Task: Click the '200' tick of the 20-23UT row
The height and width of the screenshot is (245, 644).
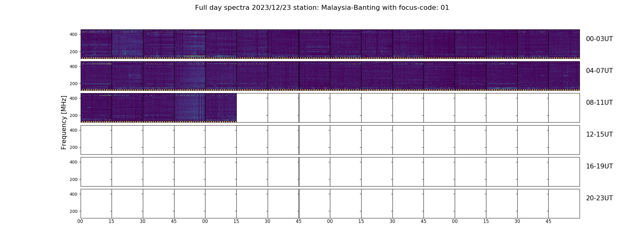Action: [x=74, y=211]
